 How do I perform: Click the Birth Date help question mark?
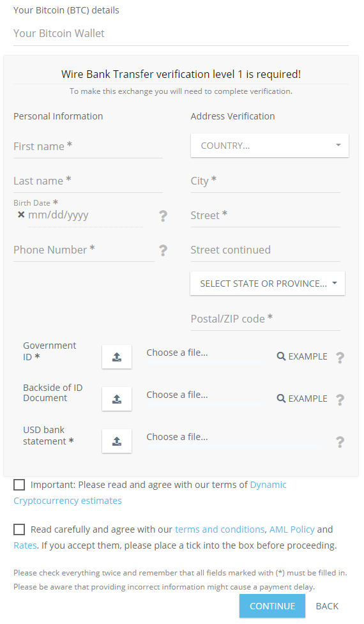pos(163,216)
